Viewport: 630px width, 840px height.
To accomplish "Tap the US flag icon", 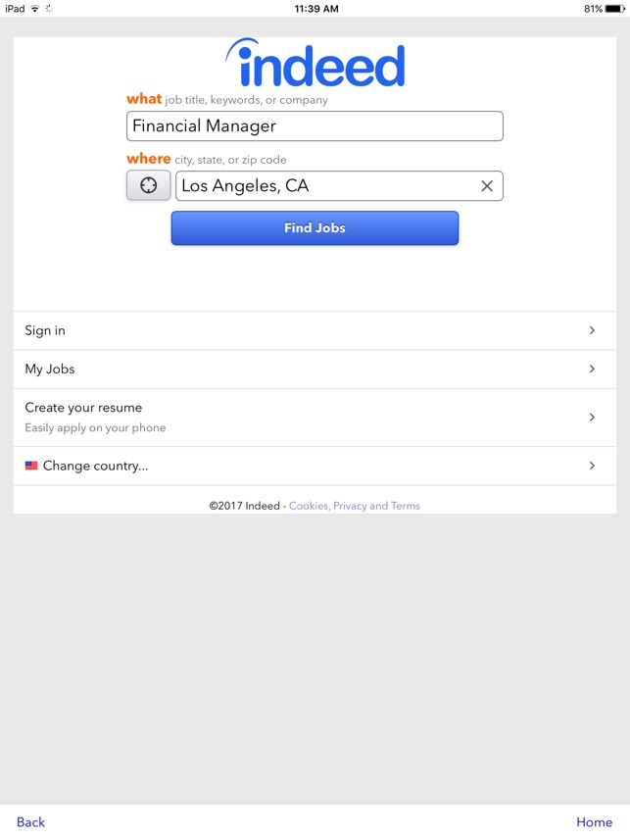I will 31,466.
